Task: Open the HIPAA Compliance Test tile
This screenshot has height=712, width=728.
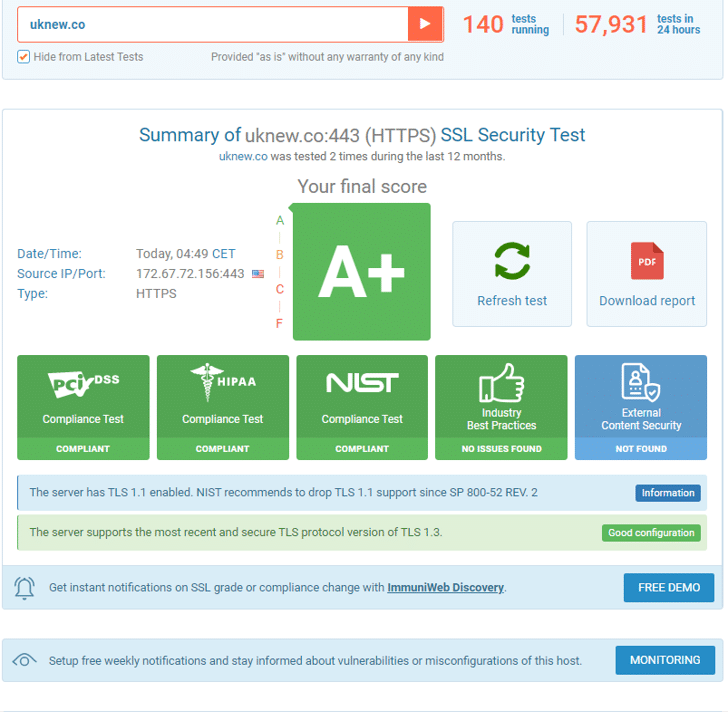Action: point(222,407)
